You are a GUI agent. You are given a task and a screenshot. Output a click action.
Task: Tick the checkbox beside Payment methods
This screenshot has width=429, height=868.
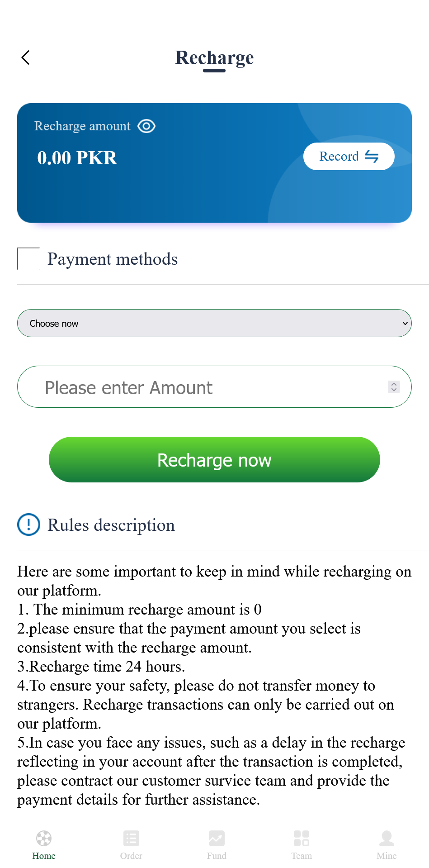pyautogui.click(x=28, y=259)
